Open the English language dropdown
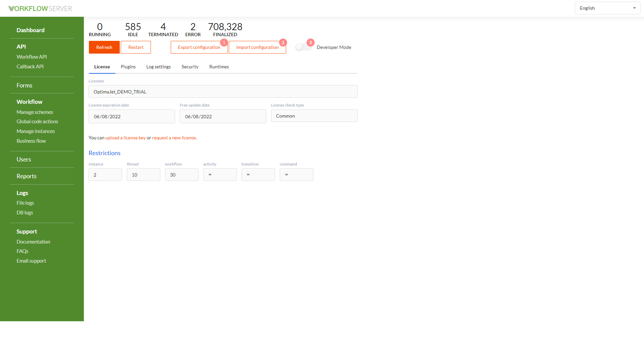Screen dimensions: 644x338 pyautogui.click(x=607, y=8)
